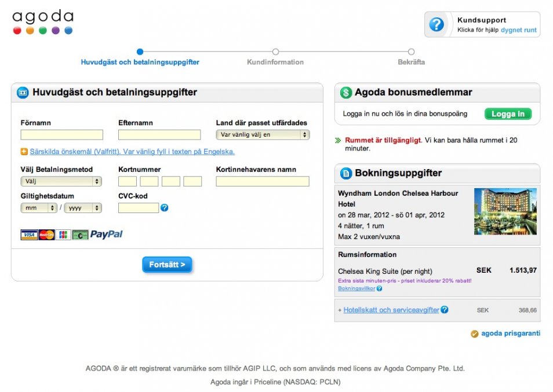553x392 pixels.
Task: Click the Agoda bonusmedlemmar dollar icon
Action: [346, 93]
